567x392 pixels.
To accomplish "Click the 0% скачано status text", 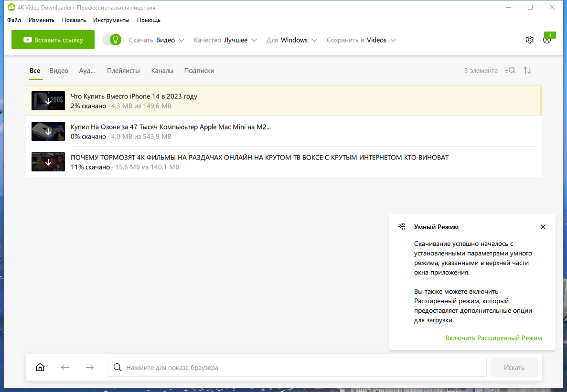I will point(88,137).
